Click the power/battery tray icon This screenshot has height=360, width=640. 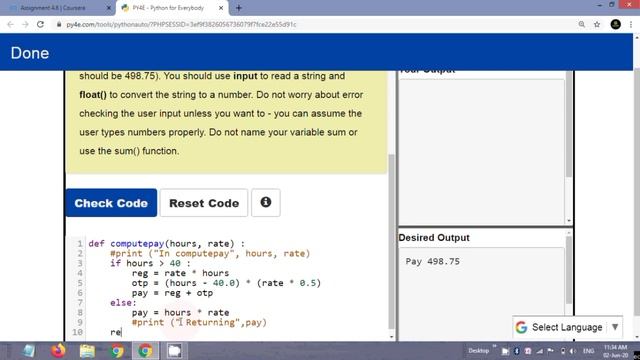click(563, 351)
